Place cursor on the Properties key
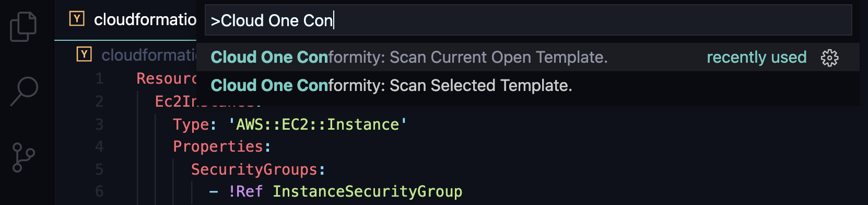This screenshot has width=868, height=205. tap(218, 146)
